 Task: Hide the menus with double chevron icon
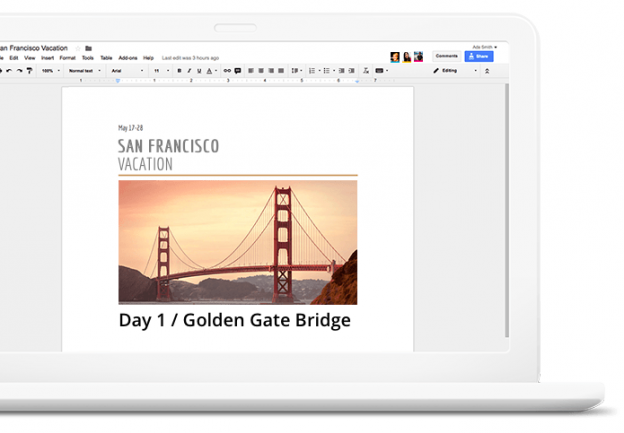click(487, 71)
